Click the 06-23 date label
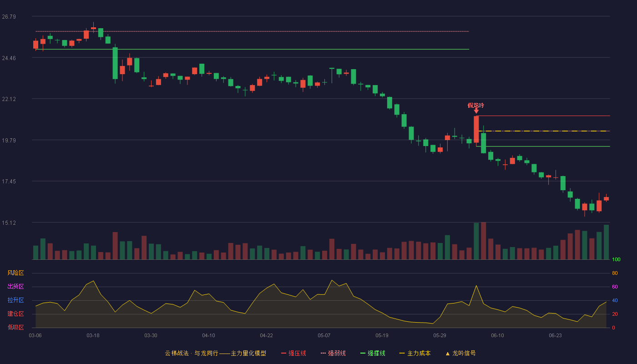 [x=555, y=335]
